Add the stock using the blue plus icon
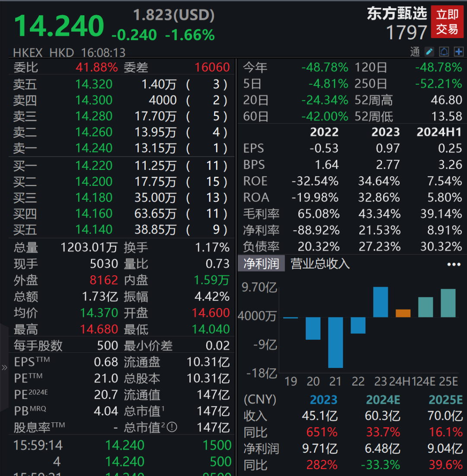The width and height of the screenshot is (467, 476). (458, 51)
